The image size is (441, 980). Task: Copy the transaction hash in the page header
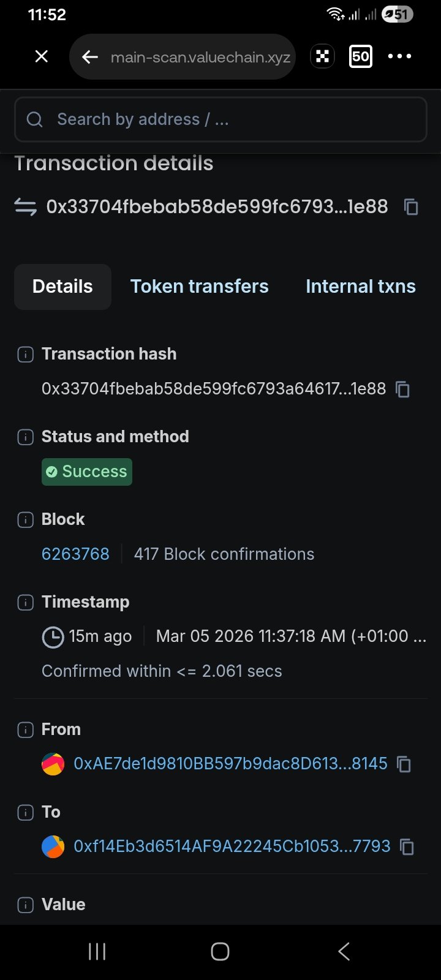(411, 207)
